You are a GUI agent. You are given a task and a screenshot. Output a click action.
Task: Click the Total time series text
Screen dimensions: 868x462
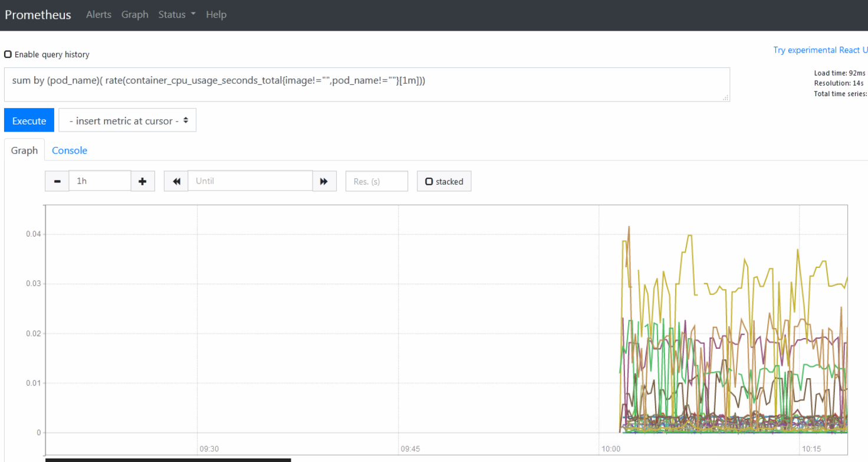coord(841,94)
